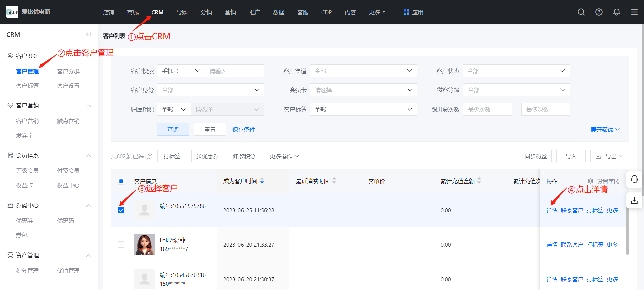Switch to the 数据 top tab
Image resolution: width=644 pixels, height=290 pixels.
278,12
